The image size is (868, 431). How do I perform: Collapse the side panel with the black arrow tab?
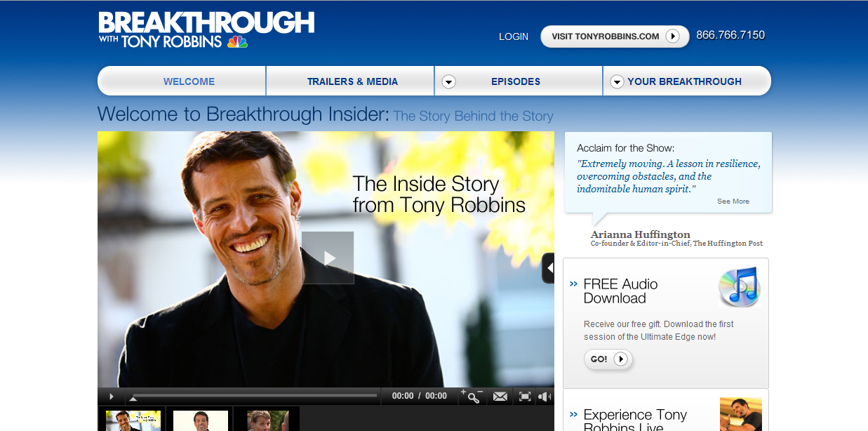tap(549, 268)
